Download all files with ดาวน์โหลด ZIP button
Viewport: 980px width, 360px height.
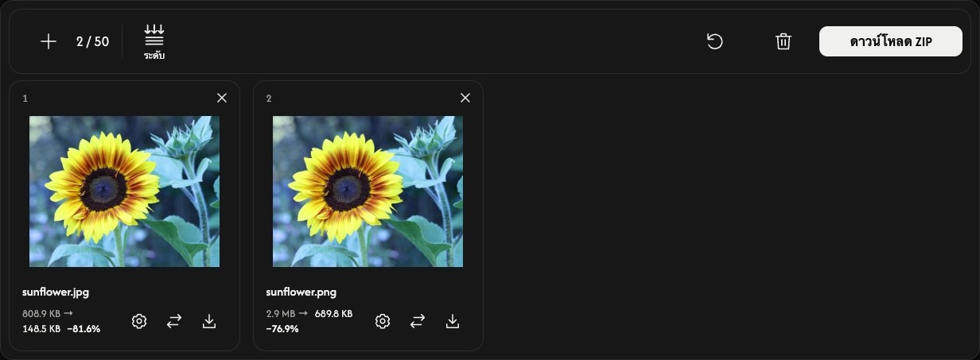click(x=891, y=41)
